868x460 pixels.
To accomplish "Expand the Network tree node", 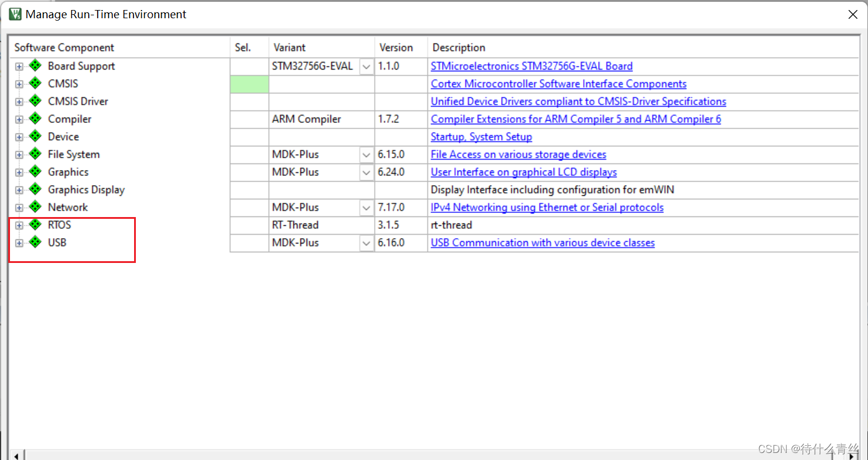I will click(x=19, y=208).
